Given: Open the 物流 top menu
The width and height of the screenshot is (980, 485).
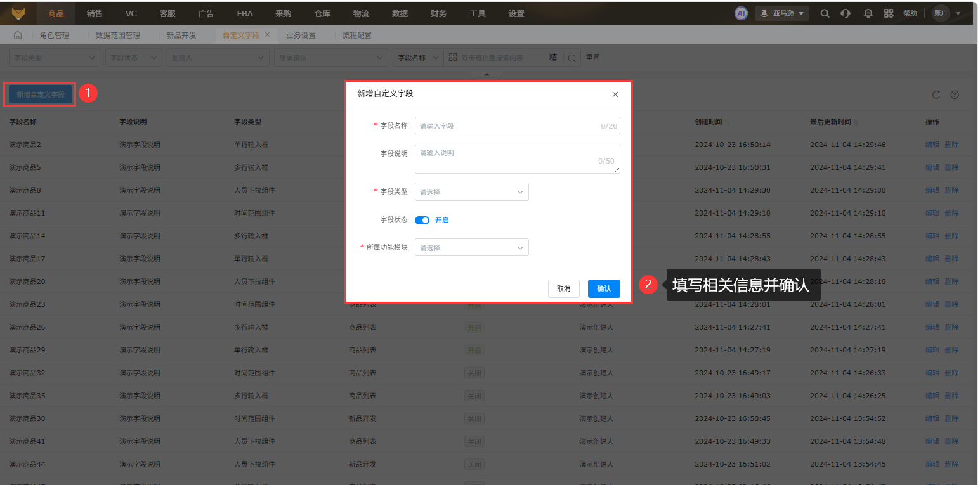Looking at the screenshot, I should click(x=361, y=13).
